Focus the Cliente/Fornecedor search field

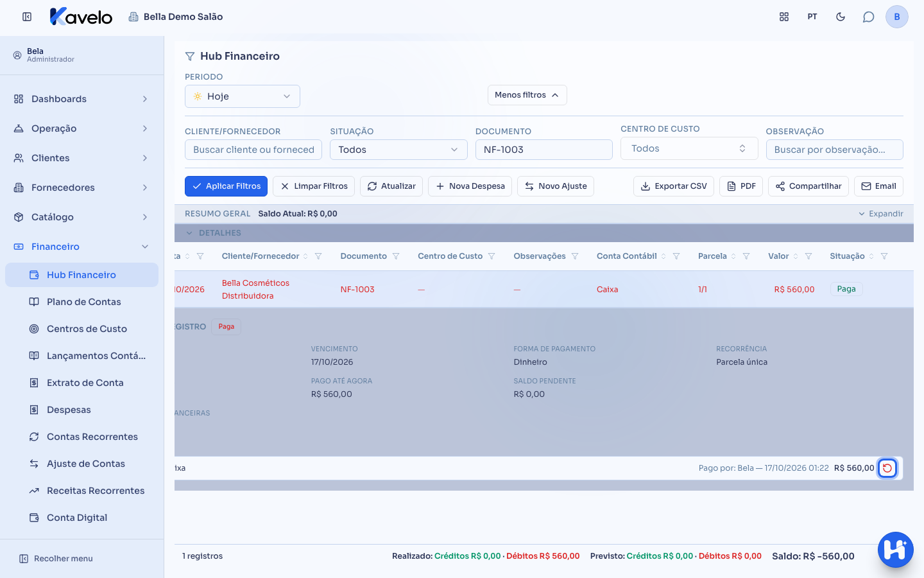tap(253, 150)
